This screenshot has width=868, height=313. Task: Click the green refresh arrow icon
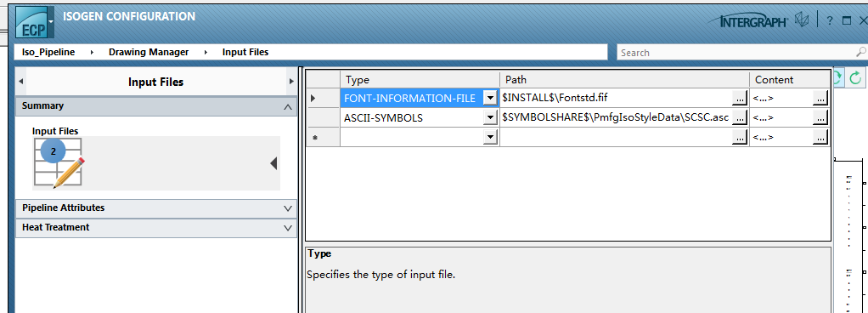(856, 77)
